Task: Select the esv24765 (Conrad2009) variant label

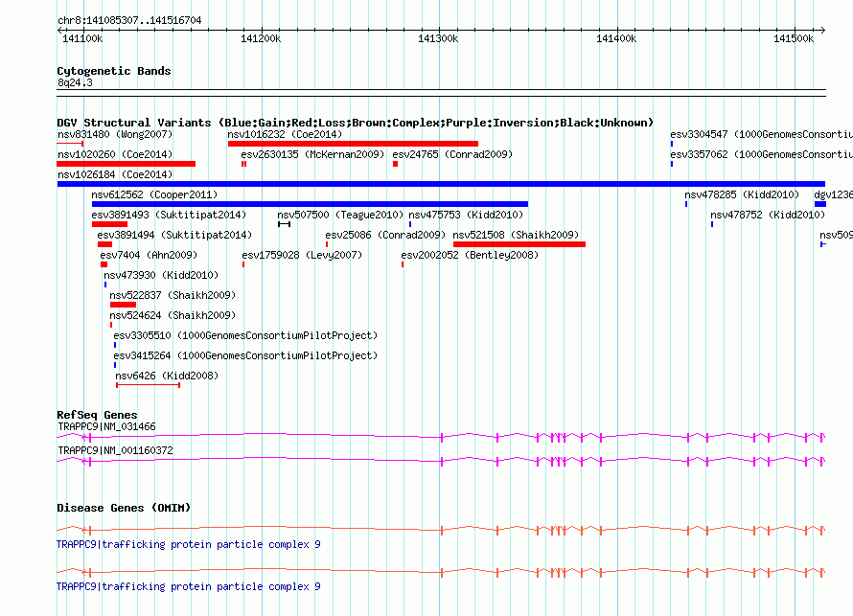Action: coord(452,154)
